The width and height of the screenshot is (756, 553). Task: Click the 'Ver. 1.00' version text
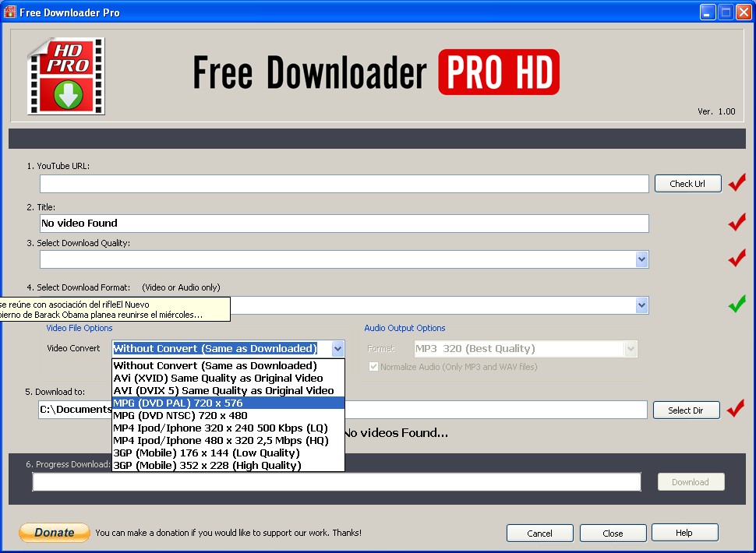click(716, 111)
